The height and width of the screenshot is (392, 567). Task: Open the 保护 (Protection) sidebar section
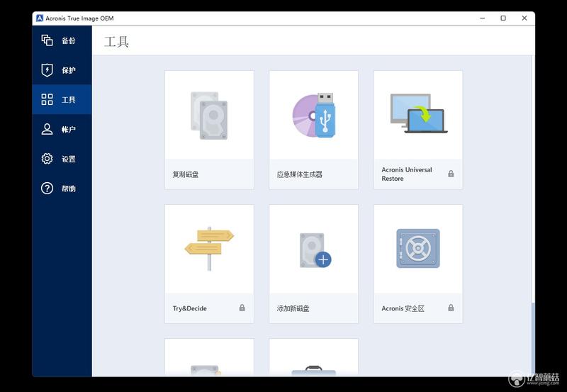(62, 70)
